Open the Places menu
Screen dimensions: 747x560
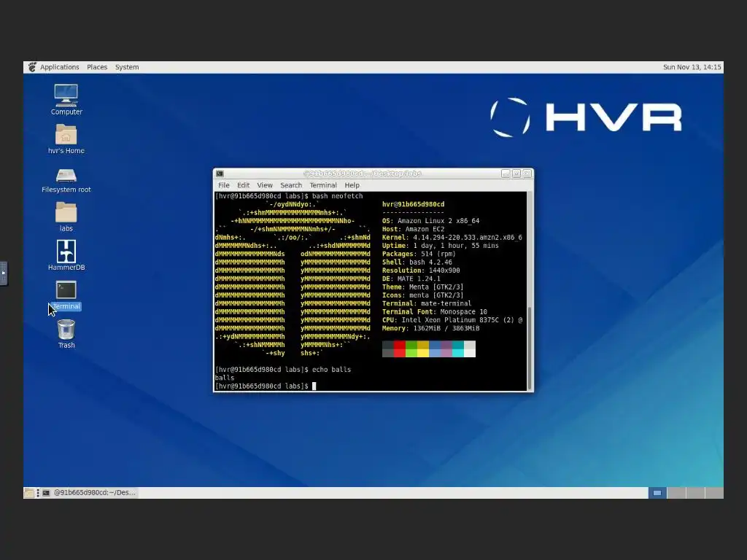click(97, 67)
